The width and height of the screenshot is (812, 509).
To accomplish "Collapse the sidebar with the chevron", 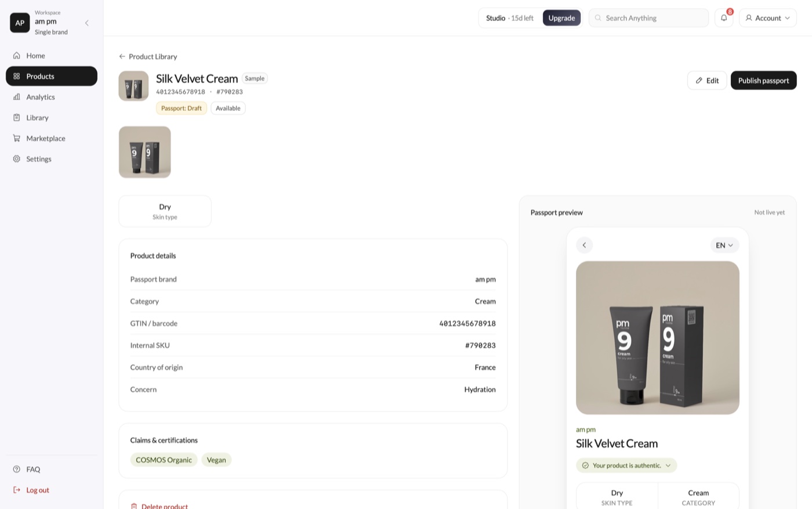I will [x=87, y=23].
